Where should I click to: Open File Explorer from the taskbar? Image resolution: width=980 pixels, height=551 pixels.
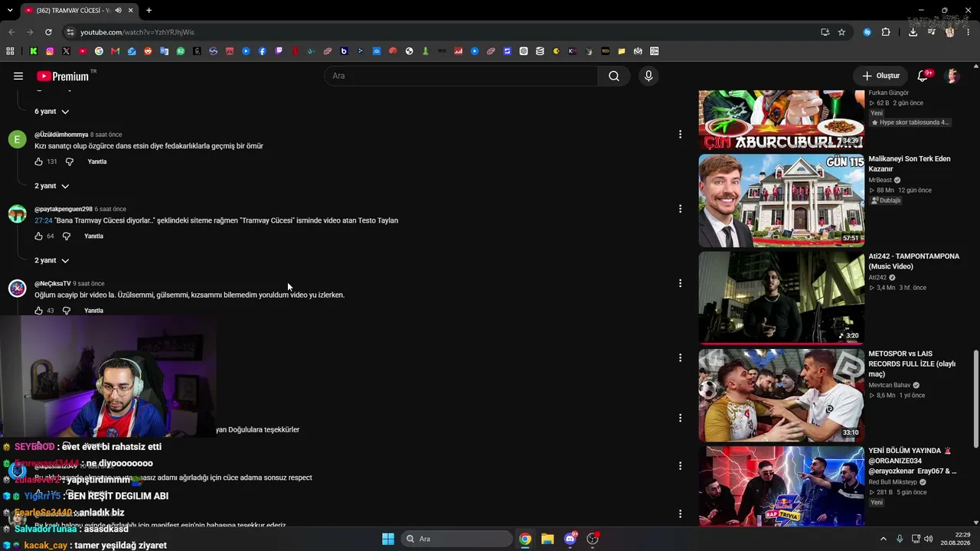click(547, 539)
